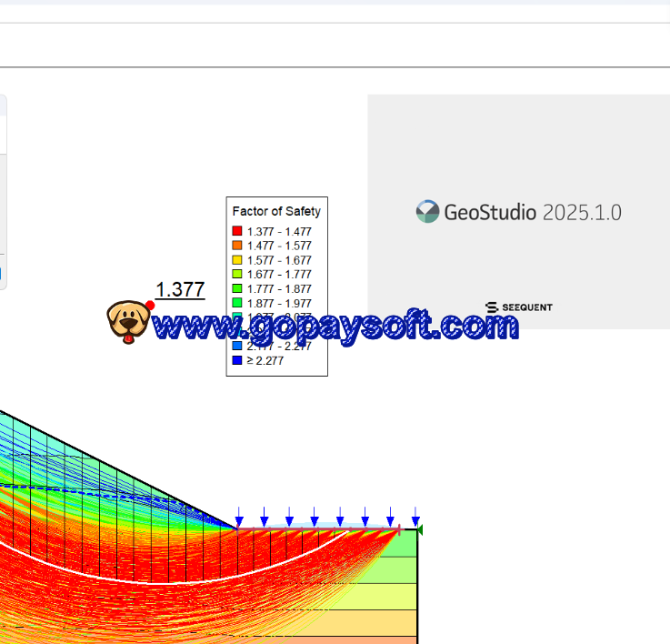Click the Seequent logo
Image resolution: width=670 pixels, height=644 pixels.
point(519,307)
